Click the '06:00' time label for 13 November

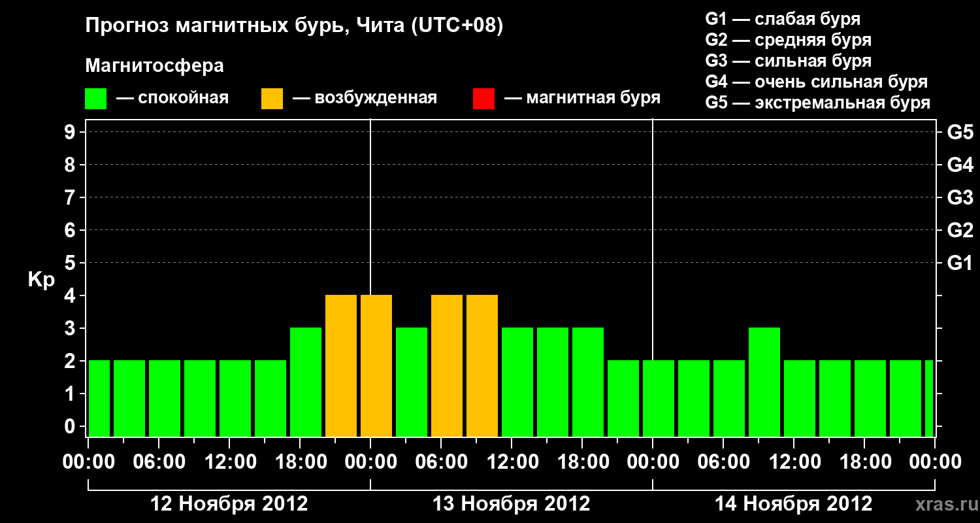pyautogui.click(x=441, y=462)
